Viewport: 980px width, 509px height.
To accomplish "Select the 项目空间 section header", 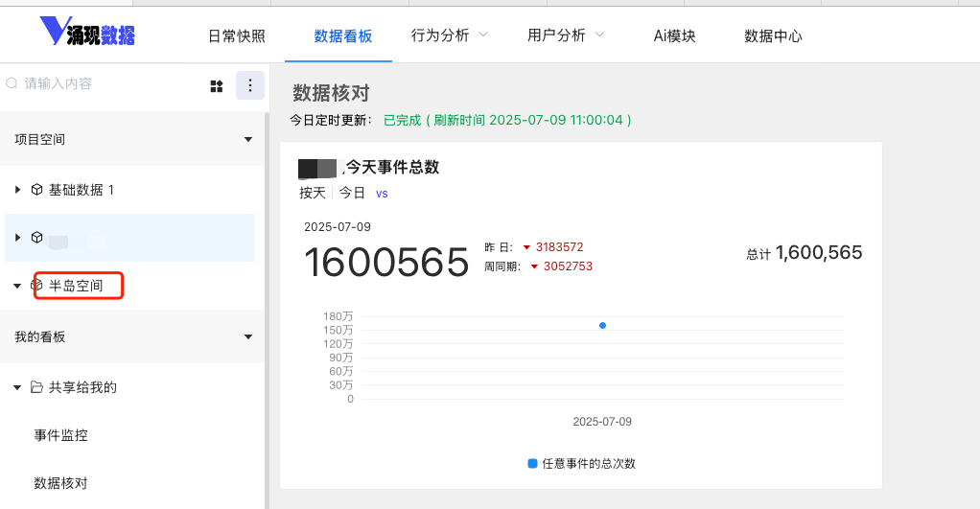I will coord(132,139).
